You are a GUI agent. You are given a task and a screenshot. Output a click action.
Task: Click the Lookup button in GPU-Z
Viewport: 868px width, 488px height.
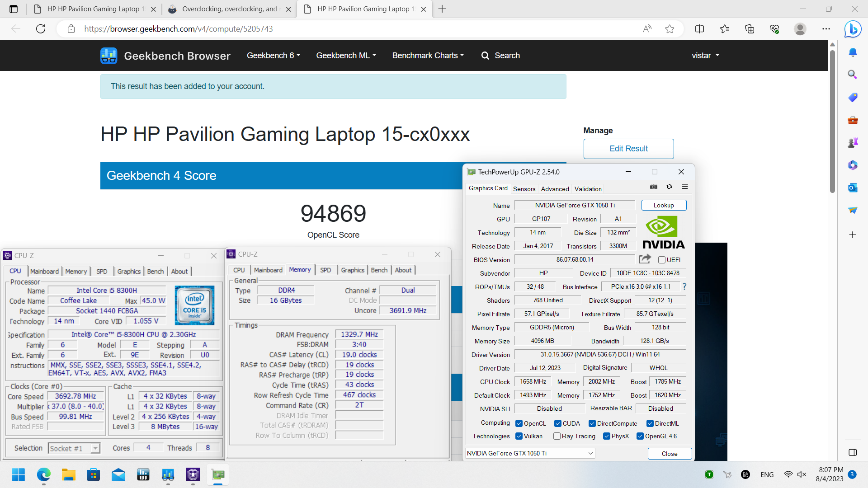[664, 205]
